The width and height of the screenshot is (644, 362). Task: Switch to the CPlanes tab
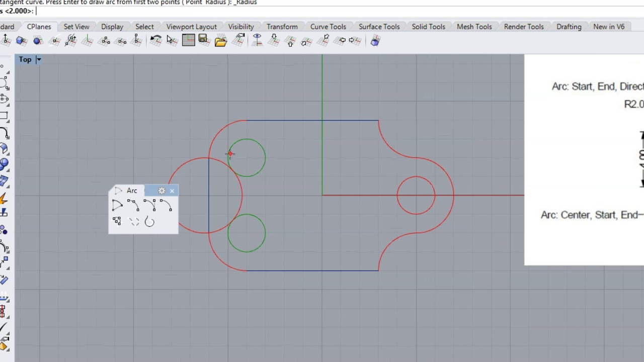39,27
